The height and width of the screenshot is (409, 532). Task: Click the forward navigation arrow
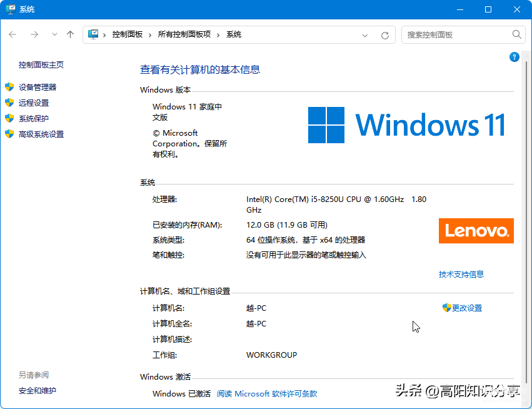(x=34, y=35)
